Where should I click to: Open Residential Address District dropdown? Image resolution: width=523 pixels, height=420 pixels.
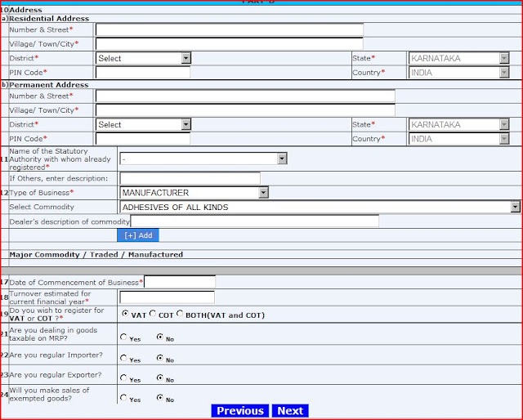pos(144,58)
